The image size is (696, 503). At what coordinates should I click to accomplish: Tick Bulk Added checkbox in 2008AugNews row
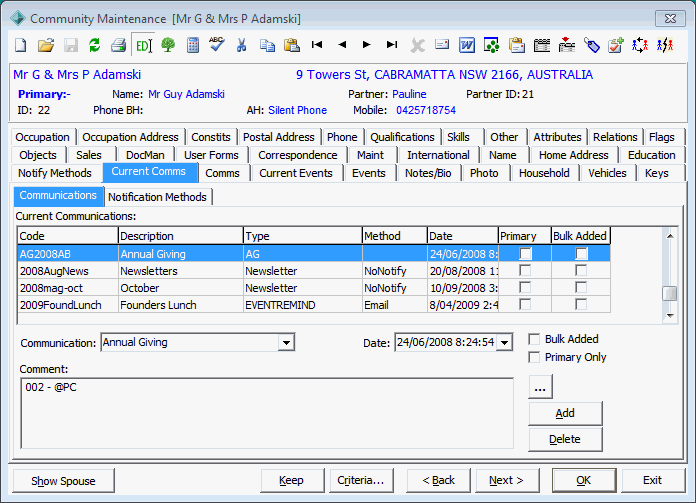click(x=581, y=271)
